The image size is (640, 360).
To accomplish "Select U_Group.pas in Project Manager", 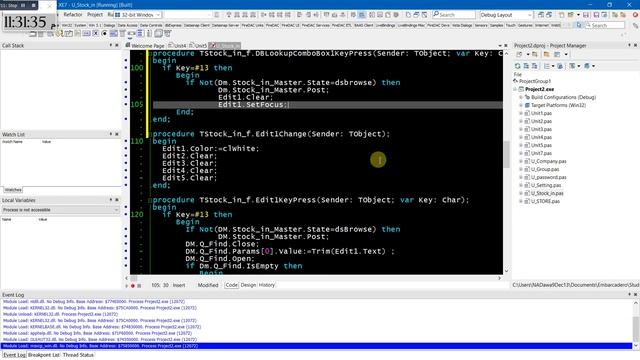I will tap(545, 169).
